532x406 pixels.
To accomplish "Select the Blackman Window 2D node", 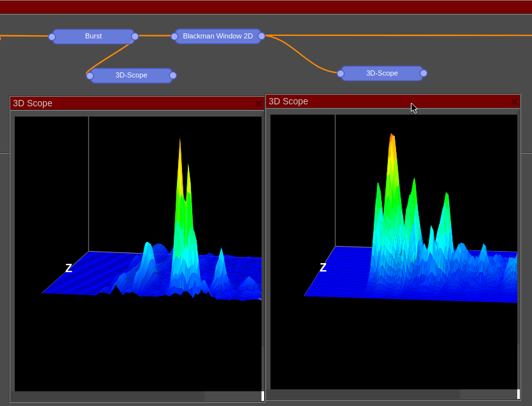I will [x=217, y=37].
